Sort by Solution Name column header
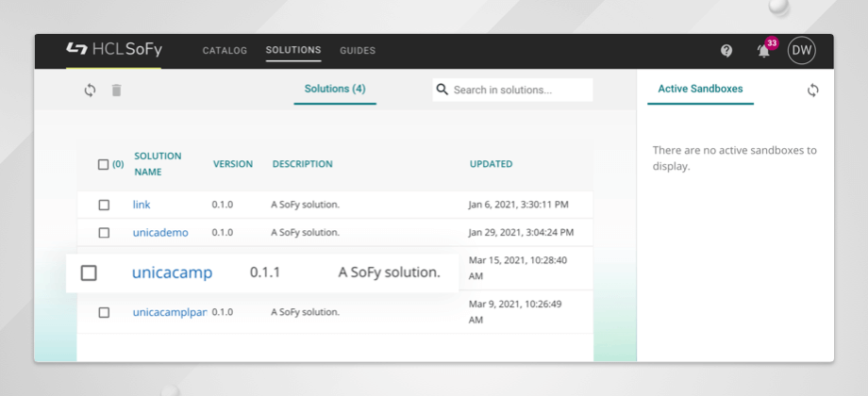 click(158, 164)
